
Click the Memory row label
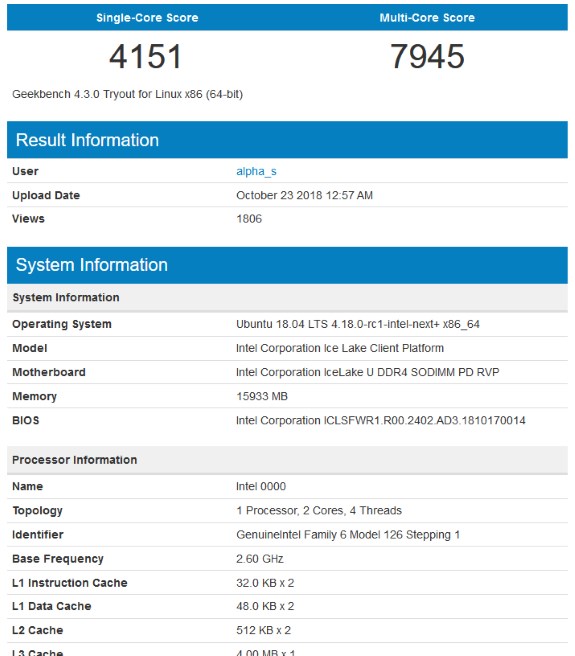click(34, 396)
